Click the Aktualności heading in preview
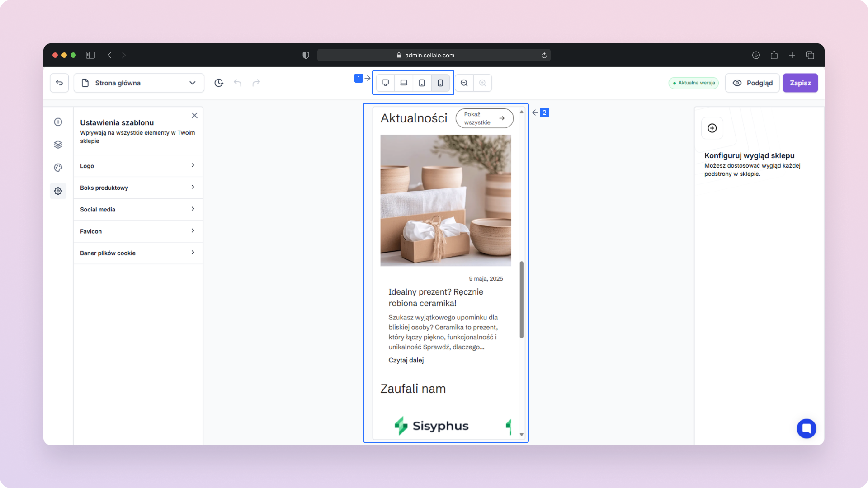868x488 pixels. tap(414, 118)
